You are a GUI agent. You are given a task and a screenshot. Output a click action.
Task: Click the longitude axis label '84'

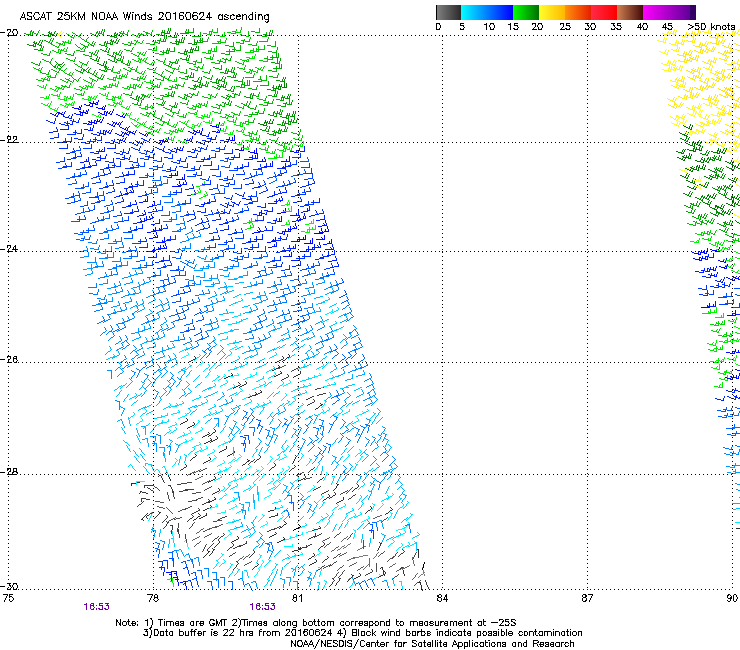(442, 598)
